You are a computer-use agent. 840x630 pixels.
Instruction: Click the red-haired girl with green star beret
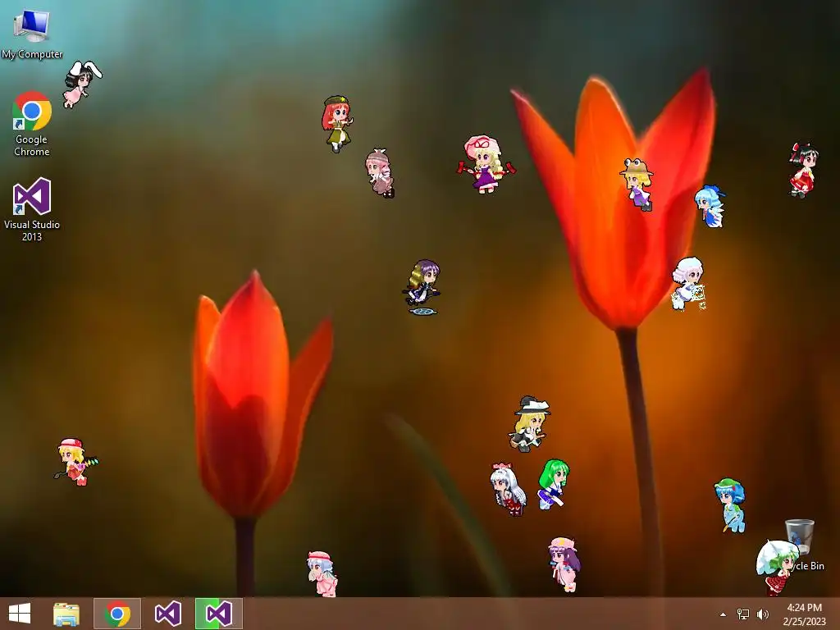coord(337,124)
